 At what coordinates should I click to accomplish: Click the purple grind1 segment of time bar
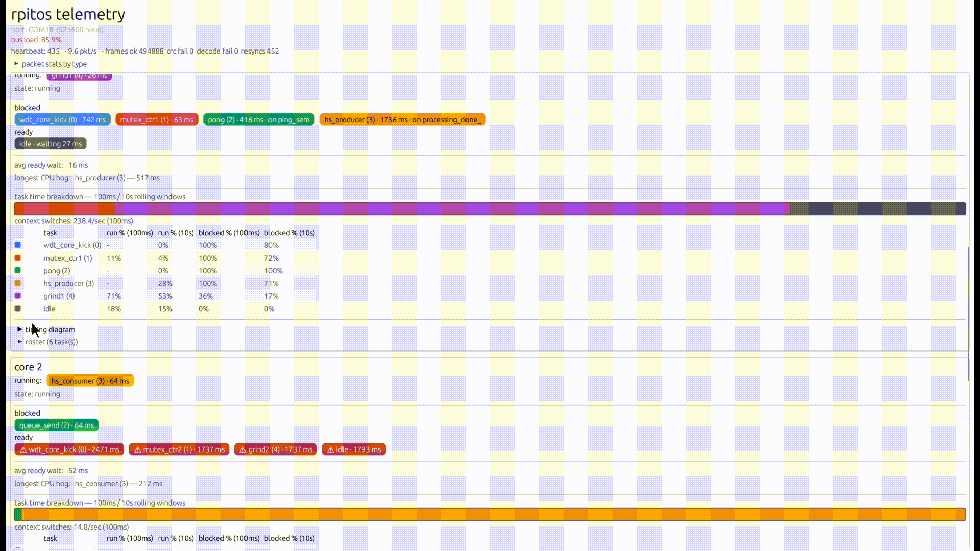pyautogui.click(x=452, y=209)
